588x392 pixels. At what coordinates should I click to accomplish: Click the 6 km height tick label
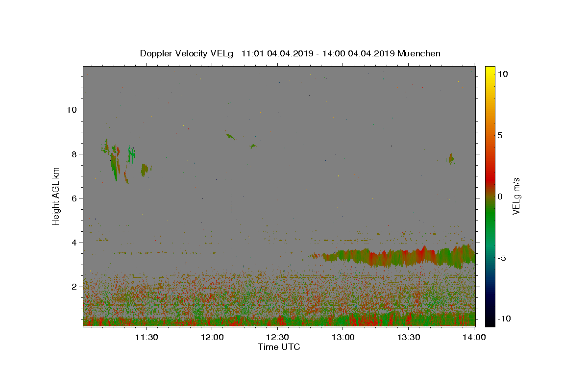(x=74, y=198)
